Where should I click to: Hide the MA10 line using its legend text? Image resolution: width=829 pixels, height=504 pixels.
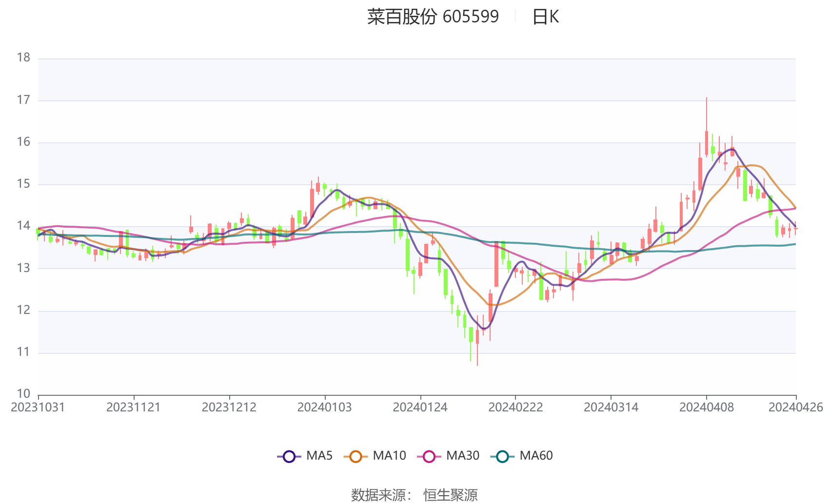coord(389,456)
